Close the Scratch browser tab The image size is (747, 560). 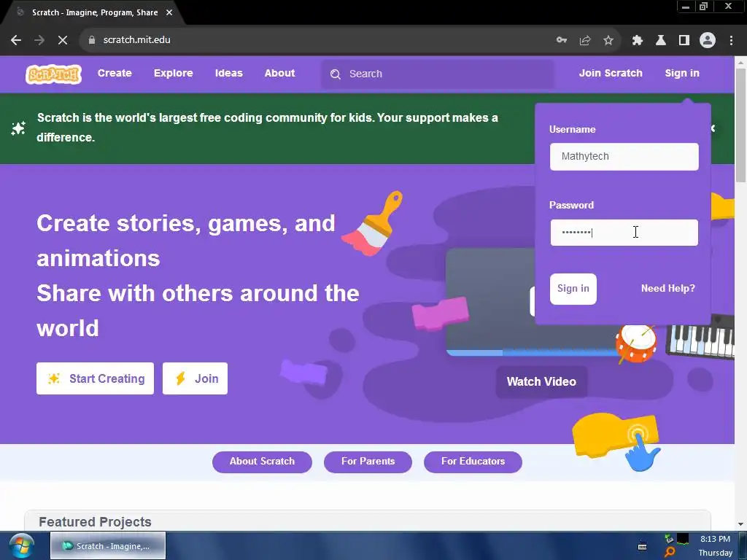[x=169, y=12]
